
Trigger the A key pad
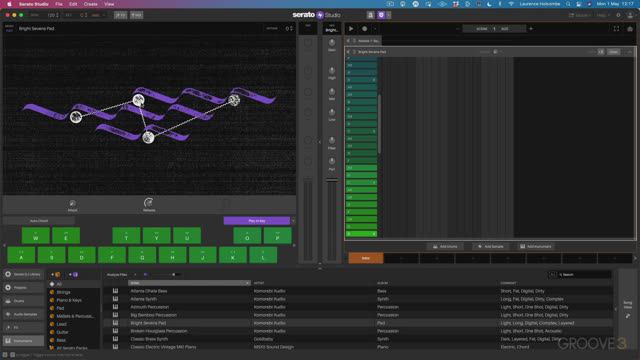coord(21,255)
